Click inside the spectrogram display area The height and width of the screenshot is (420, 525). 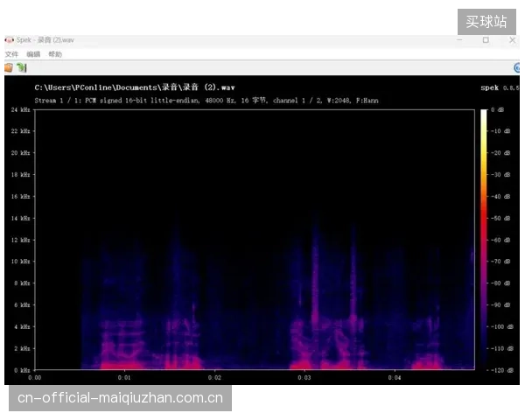point(255,240)
